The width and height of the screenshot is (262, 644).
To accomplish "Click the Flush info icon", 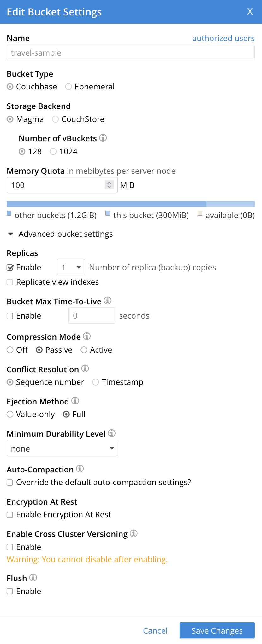I will click(x=33, y=578).
